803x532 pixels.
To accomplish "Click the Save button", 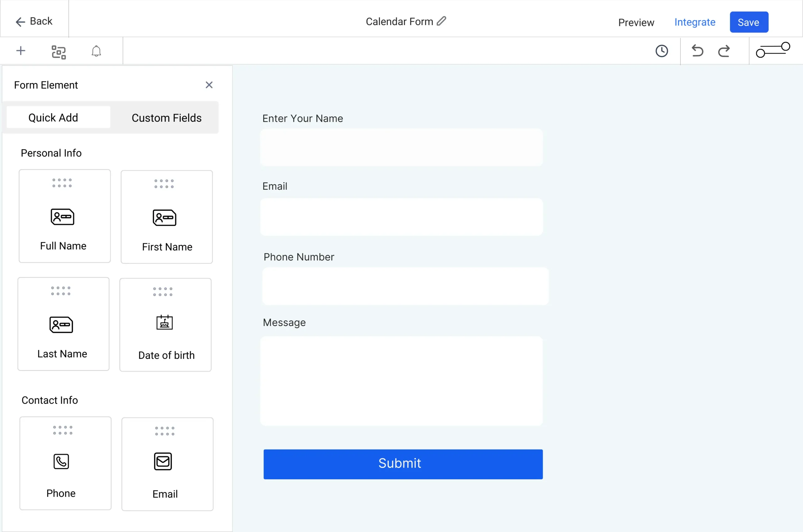I will coord(748,22).
